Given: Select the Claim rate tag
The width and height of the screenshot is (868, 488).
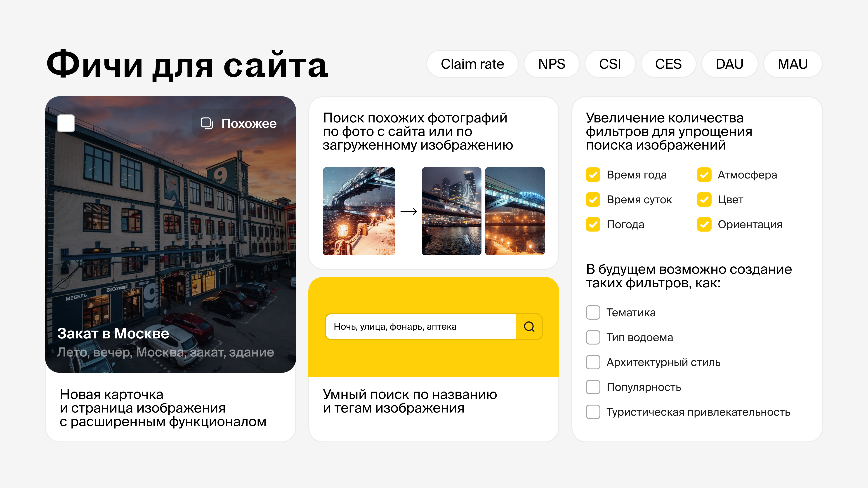Looking at the screenshot, I should click(x=472, y=64).
